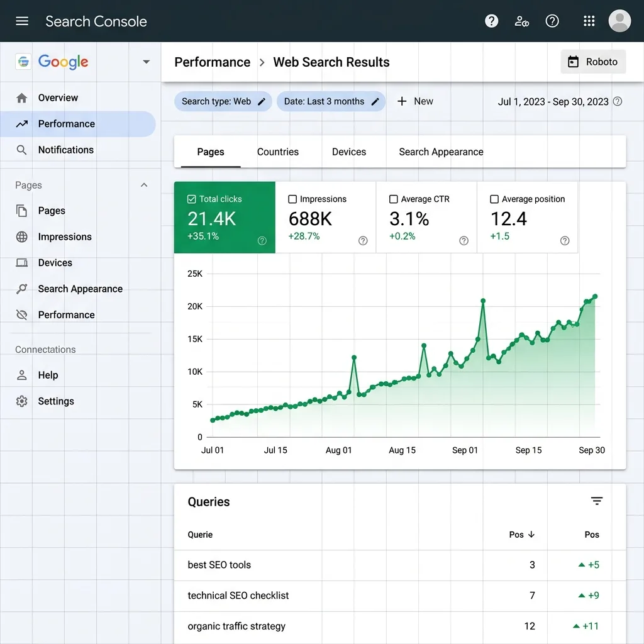
Task: Open the Google apps grid
Action: click(589, 21)
